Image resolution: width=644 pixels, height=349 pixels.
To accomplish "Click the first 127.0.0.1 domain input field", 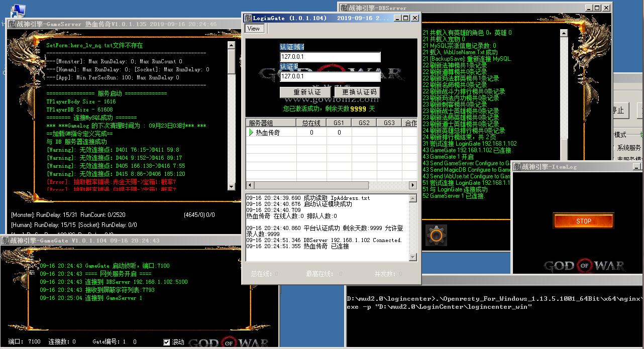I will click(330, 57).
